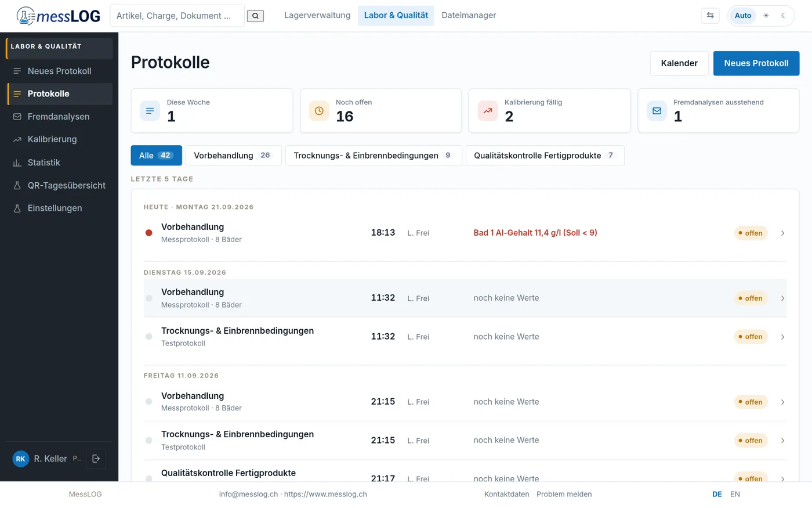Open the Labor & Qualität menu

[x=396, y=16]
